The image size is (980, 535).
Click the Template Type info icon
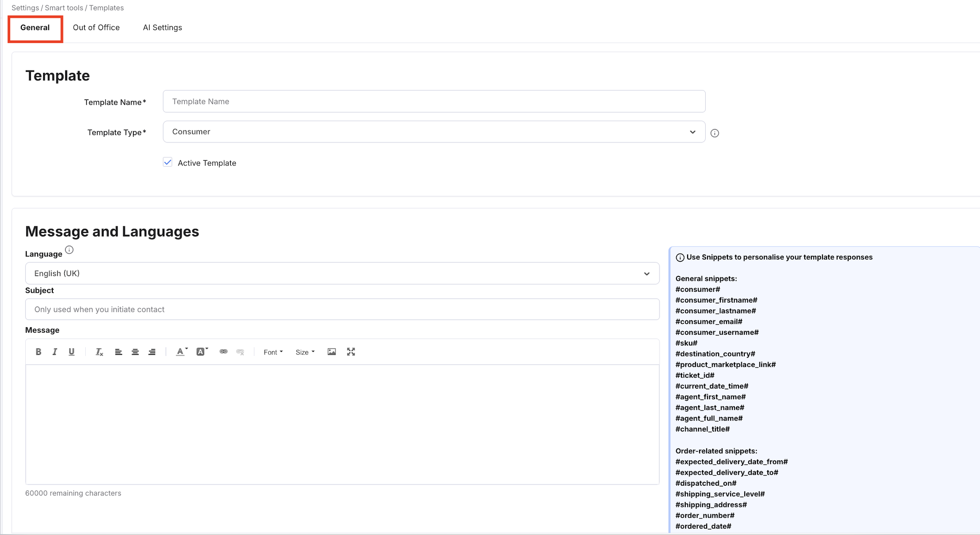click(x=715, y=133)
